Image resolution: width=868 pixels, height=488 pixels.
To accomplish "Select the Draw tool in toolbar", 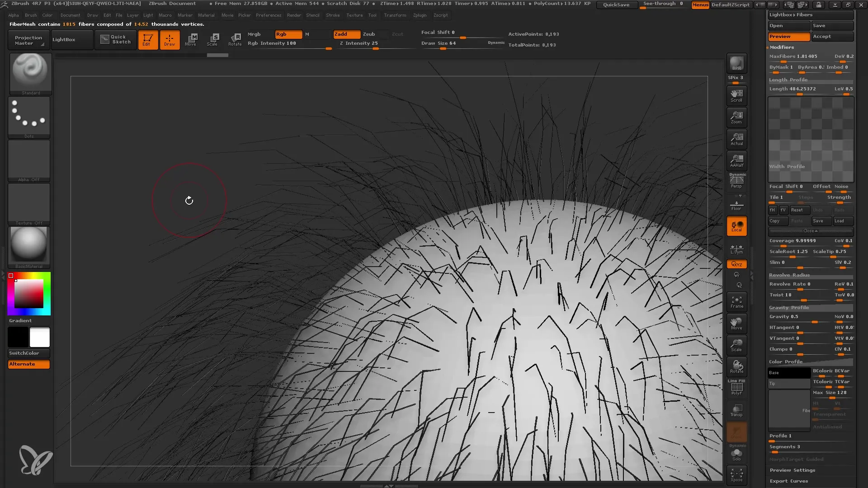I will (x=169, y=39).
